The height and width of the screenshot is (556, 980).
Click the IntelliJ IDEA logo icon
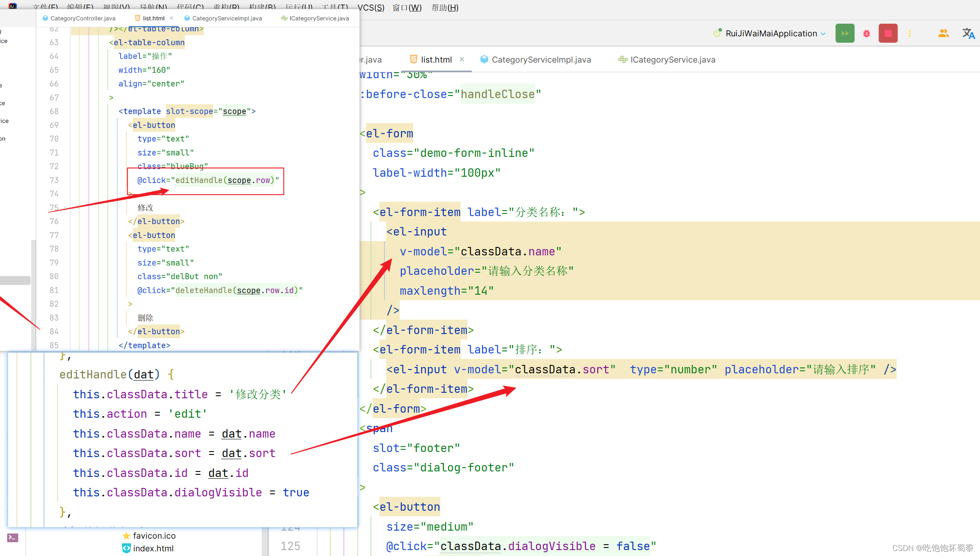13,6
